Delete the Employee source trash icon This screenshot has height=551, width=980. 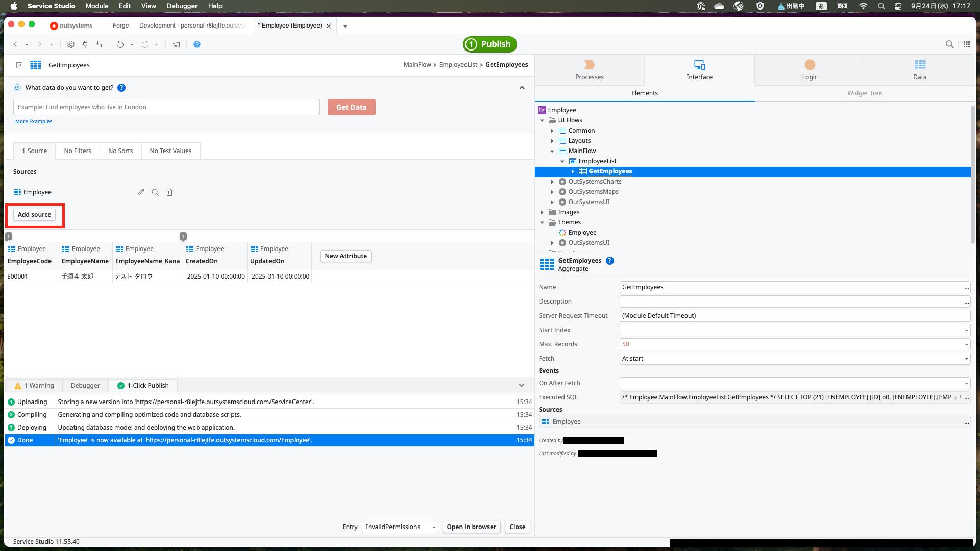169,192
